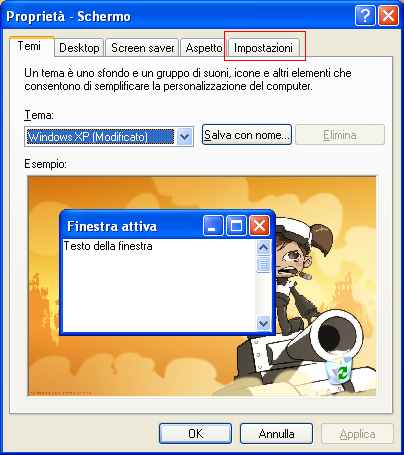Click the Finestra attiva title bar
The width and height of the screenshot is (404, 455).
click(x=131, y=226)
